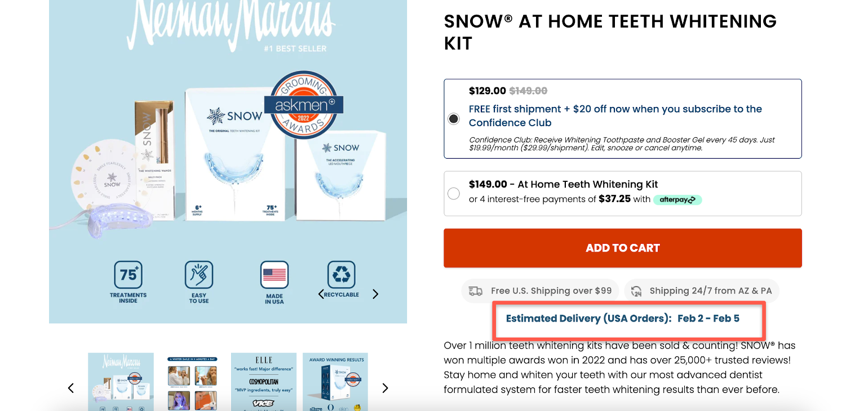Click the delivery truck shipping icon

pos(476,291)
